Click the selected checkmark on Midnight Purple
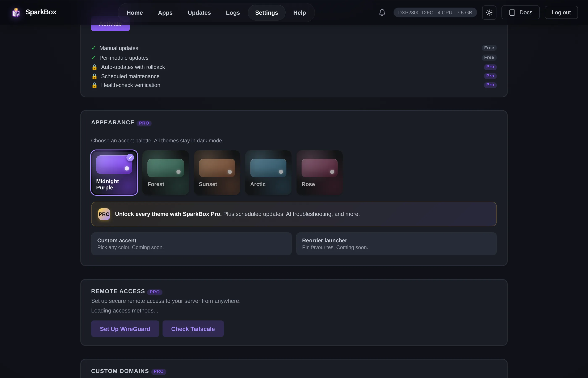 (x=130, y=157)
